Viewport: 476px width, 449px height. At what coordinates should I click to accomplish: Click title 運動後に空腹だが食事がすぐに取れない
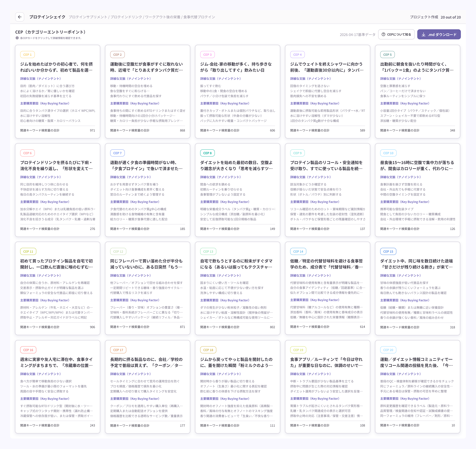pyautogui.click(x=147, y=67)
